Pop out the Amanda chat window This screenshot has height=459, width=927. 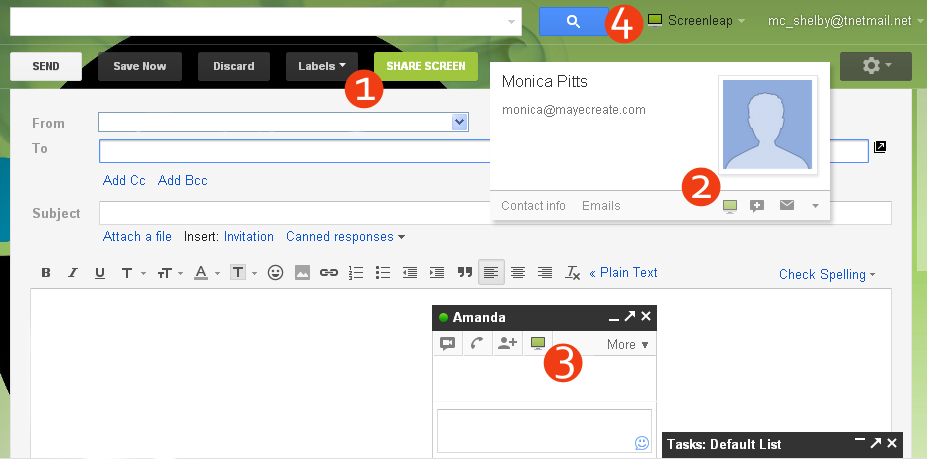(630, 316)
